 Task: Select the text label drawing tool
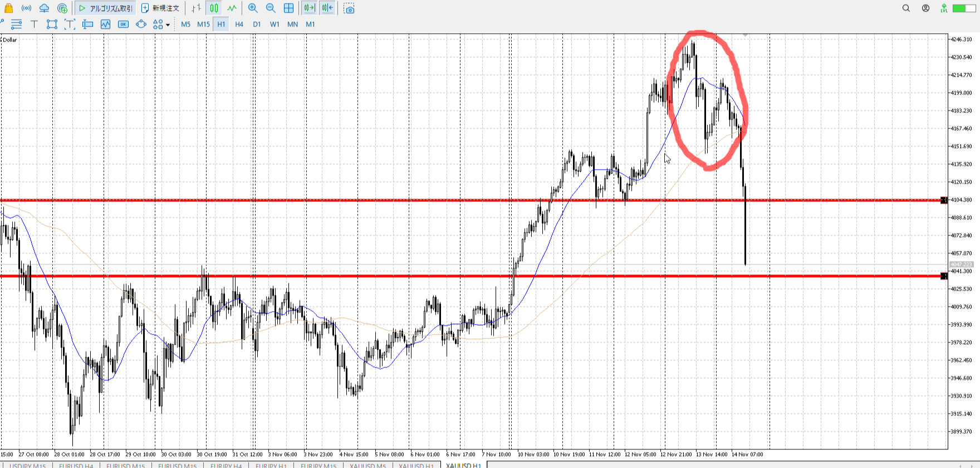pos(34,24)
